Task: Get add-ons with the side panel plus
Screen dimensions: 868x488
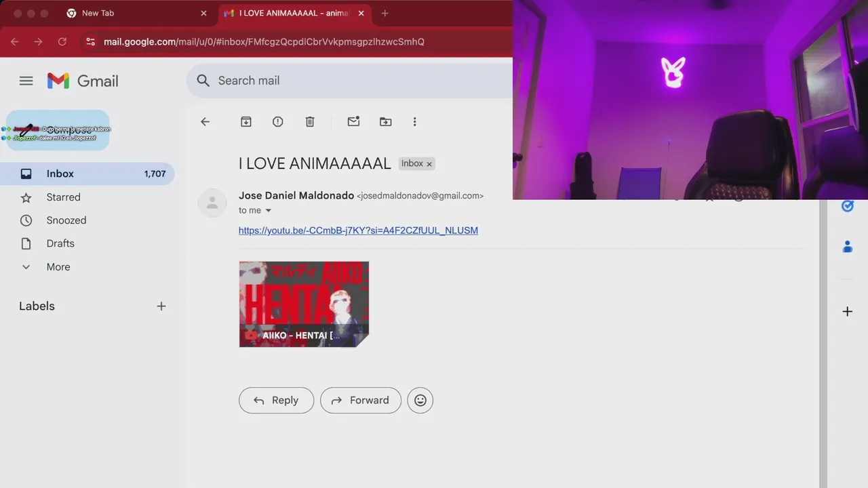Action: (x=848, y=312)
